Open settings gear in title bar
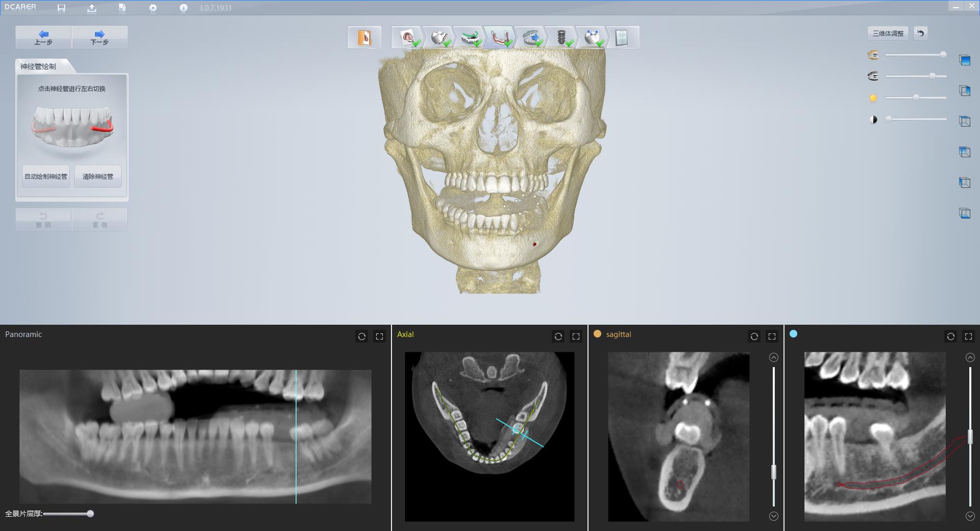Screen dimensions: 980x531 [153, 8]
